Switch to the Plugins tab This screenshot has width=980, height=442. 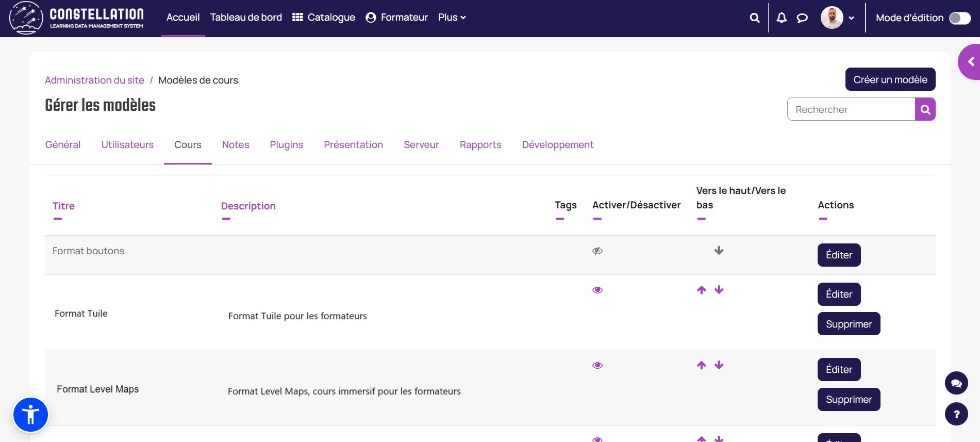click(x=286, y=145)
